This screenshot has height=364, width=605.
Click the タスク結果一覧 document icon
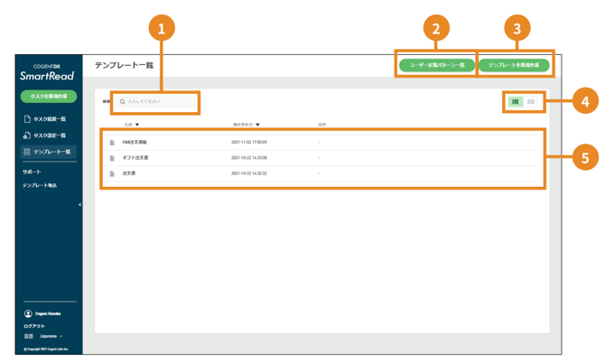[x=27, y=119]
